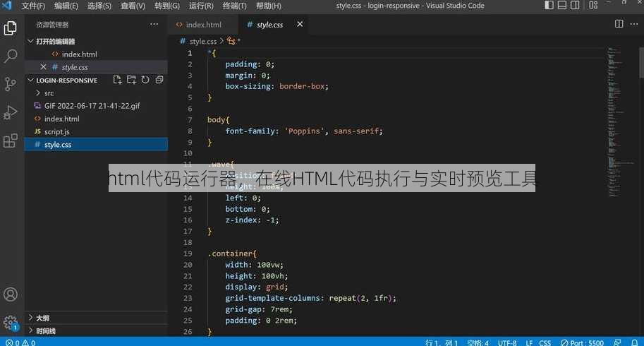Change language mode via CSS status
Viewport: 644px width, 346px height.
(x=545, y=342)
